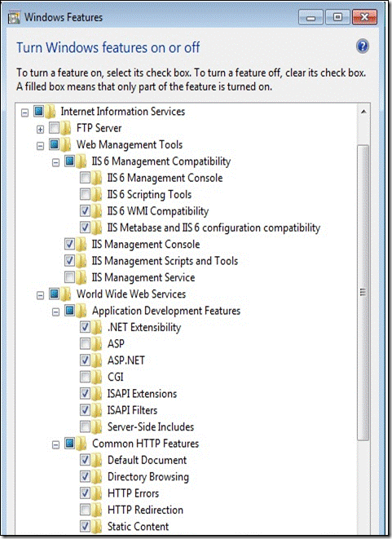
Task: Click the IIS 6 WMI Compatibility folder icon
Action: (96, 210)
